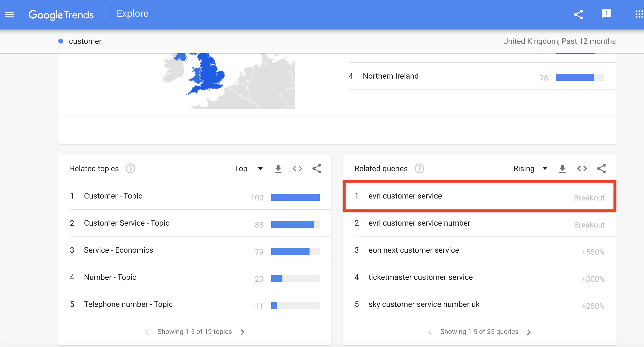644x347 pixels.
Task: Select Customer - Topic row
Action: point(195,196)
